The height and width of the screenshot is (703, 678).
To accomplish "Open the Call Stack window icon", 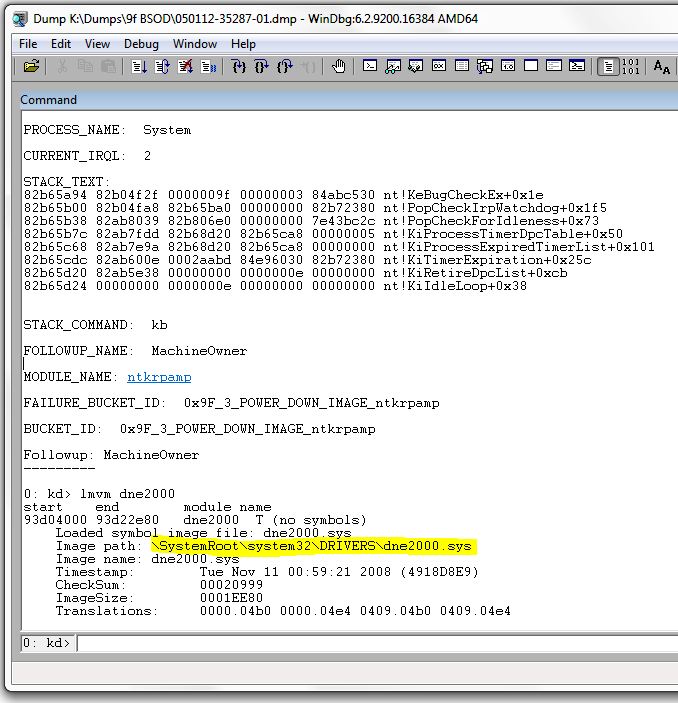I will coord(485,66).
